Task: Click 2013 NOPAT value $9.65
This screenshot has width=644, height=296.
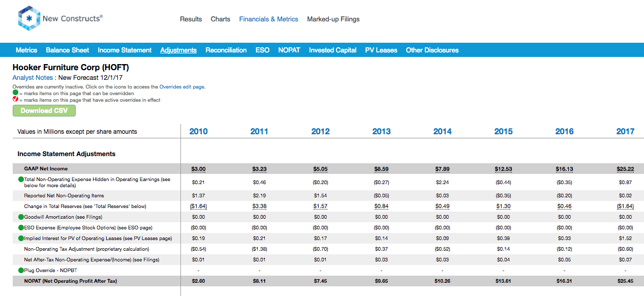Action: (x=381, y=281)
